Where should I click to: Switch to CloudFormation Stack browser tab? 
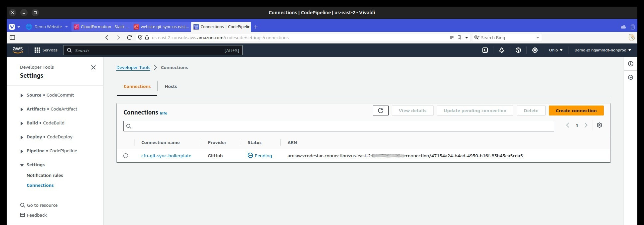click(x=101, y=27)
